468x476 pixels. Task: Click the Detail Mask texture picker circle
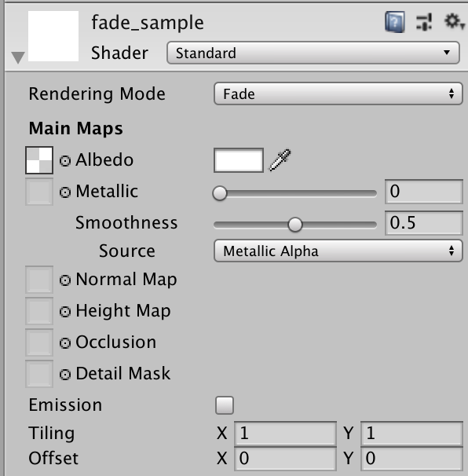pos(65,375)
